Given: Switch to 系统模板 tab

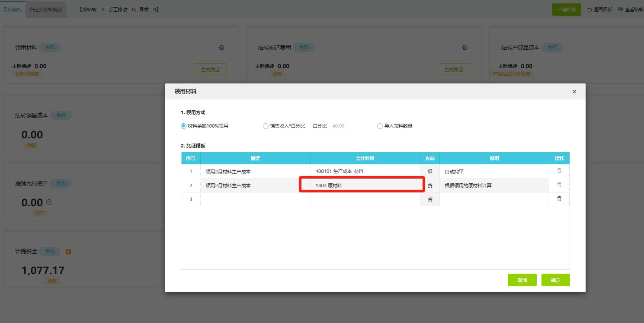Looking at the screenshot, I should pos(12,9).
